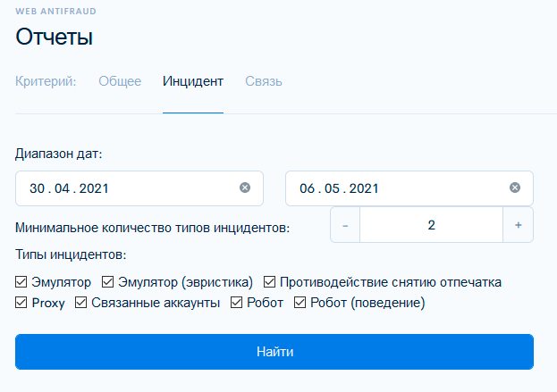Clear the end date 06.05.2021 field

515,188
